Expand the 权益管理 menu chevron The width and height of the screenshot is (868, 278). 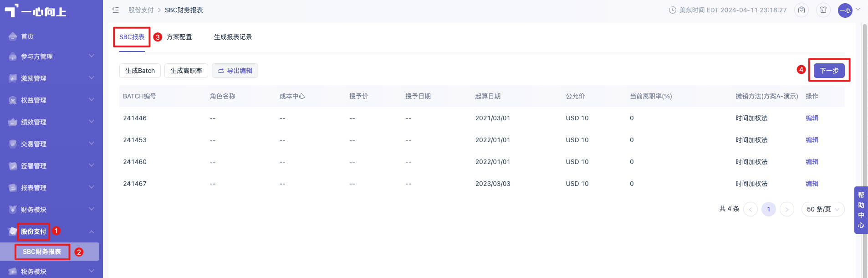click(x=92, y=100)
